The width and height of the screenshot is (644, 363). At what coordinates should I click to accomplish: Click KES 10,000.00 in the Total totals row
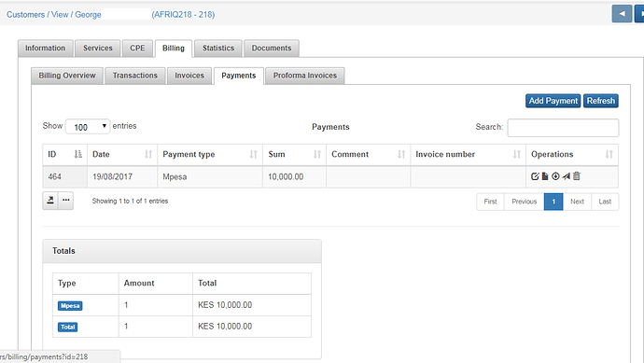(225, 326)
